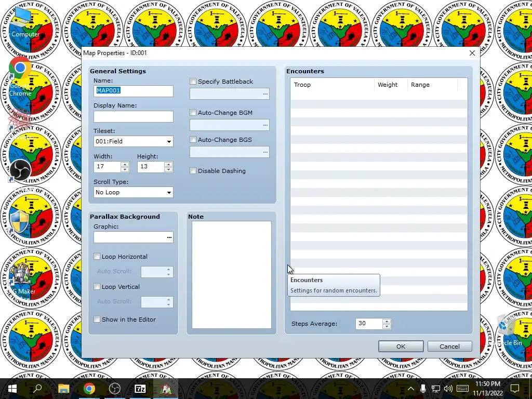The image size is (532, 399).
Task: Click the Range column header
Action: [x=432, y=85]
